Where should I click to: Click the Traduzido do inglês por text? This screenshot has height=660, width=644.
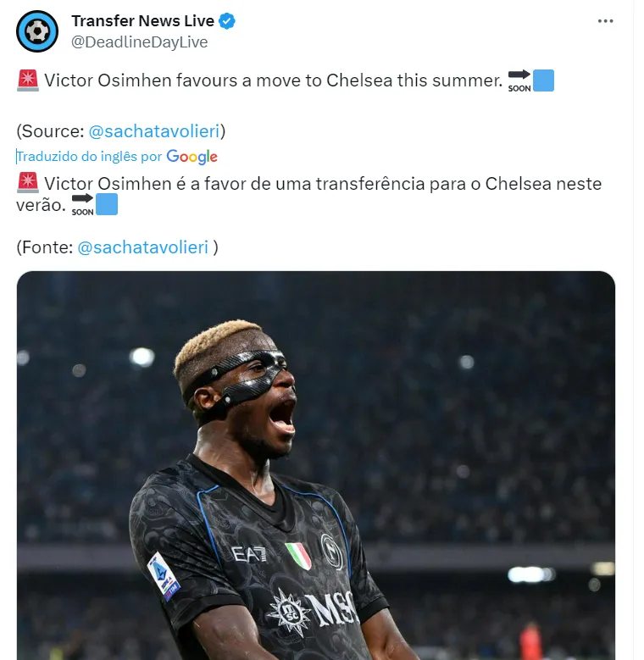pos(89,157)
